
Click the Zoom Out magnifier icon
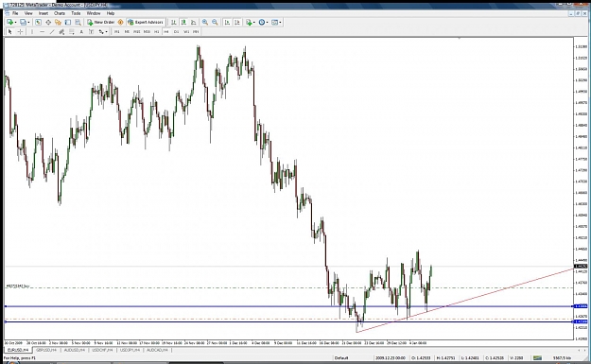pyautogui.click(x=215, y=23)
